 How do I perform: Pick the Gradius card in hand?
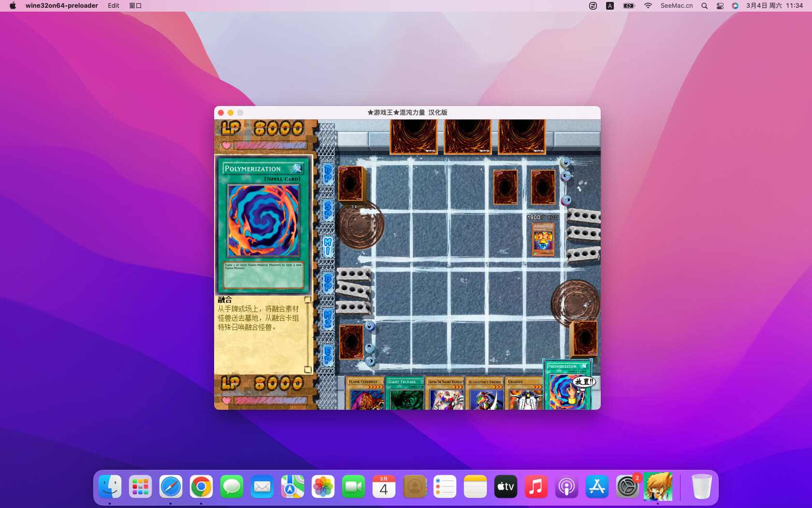point(524,393)
